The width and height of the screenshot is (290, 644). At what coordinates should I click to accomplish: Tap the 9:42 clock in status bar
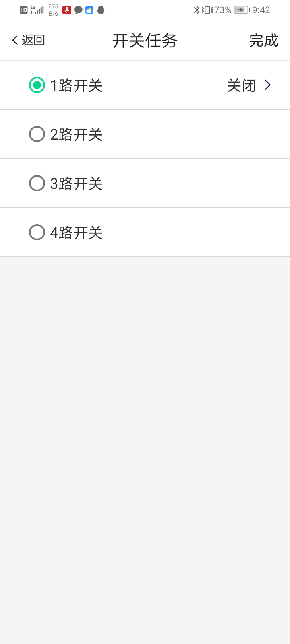coord(261,10)
